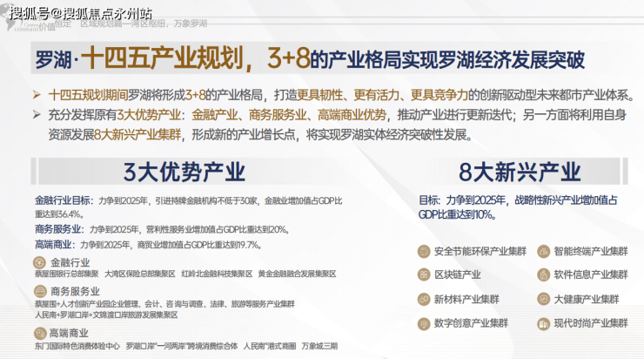Click the 金融行业 subheading text
This screenshot has width=644, height=359.
coord(70,262)
